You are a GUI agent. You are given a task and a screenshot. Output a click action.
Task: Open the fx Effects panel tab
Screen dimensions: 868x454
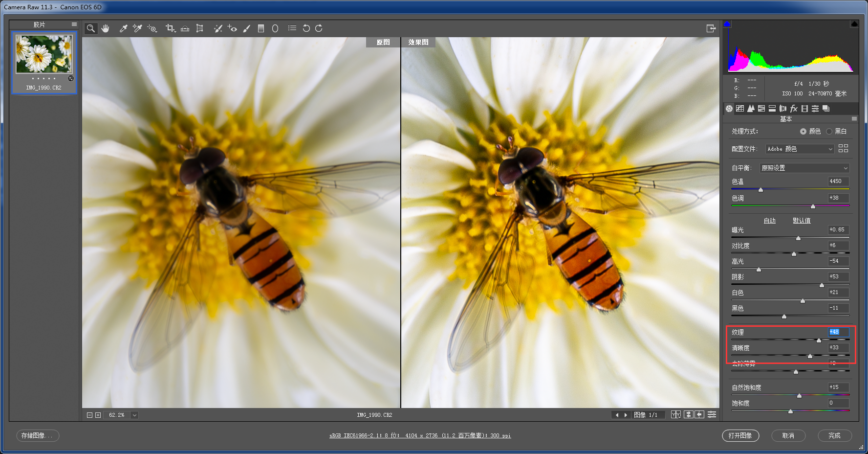pyautogui.click(x=794, y=109)
